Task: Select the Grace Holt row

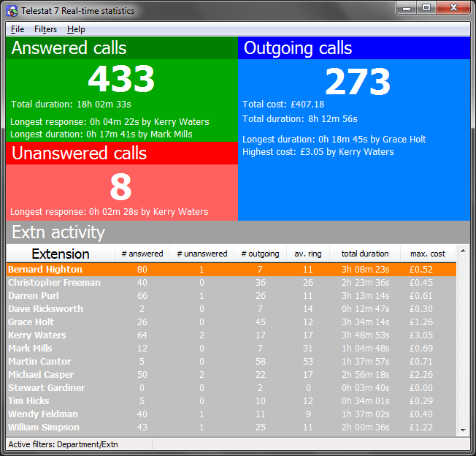Action: click(x=231, y=322)
